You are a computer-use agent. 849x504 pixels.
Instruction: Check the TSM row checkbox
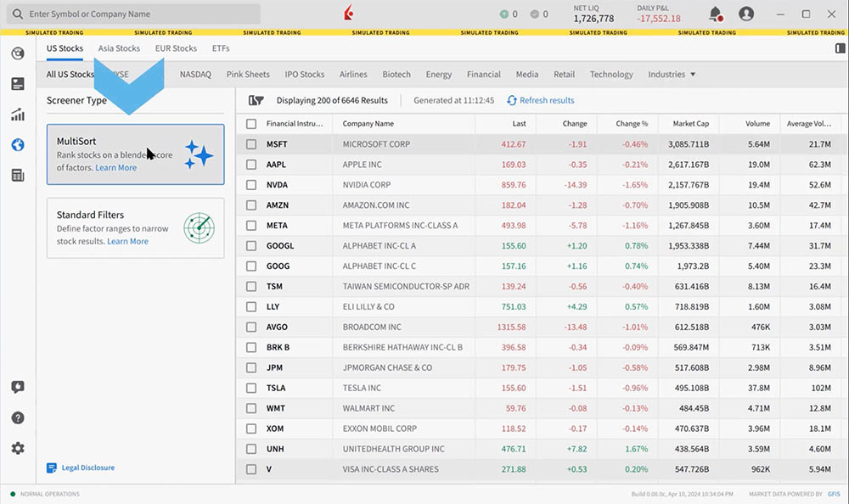click(x=251, y=287)
